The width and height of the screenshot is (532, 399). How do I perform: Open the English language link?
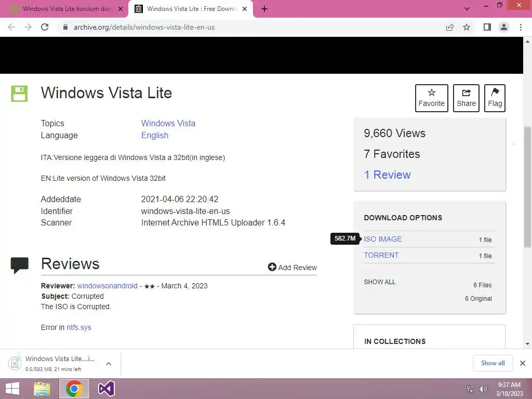(155, 135)
